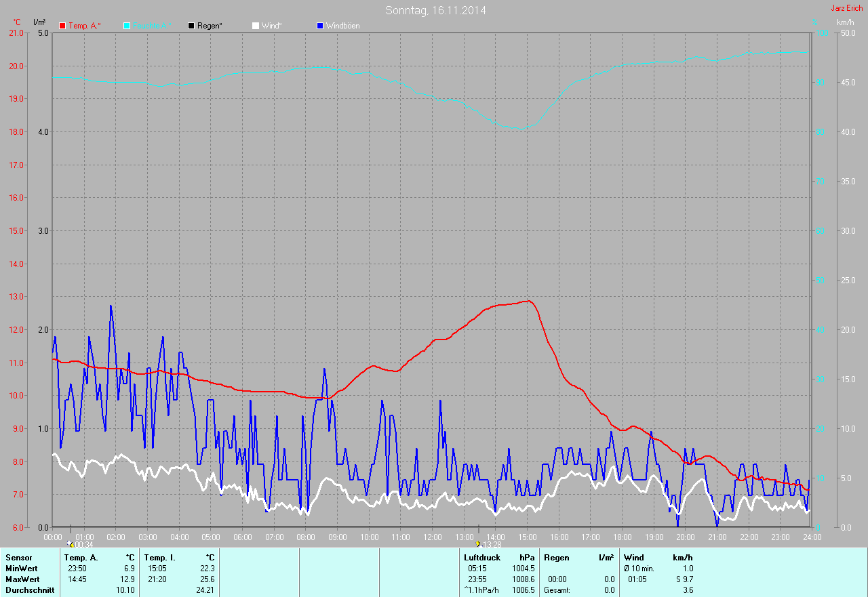Image resolution: width=868 pixels, height=597 pixels.
Task: Click the black Regen legend square
Action: click(191, 26)
